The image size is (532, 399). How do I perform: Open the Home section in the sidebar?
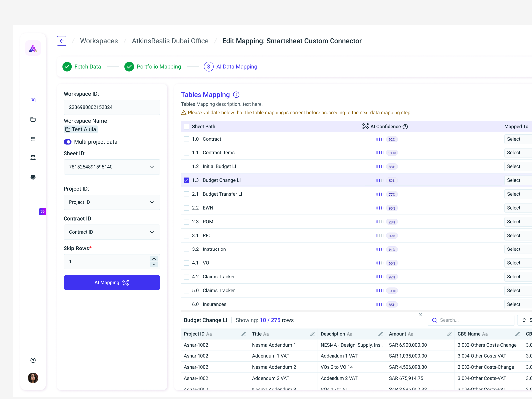(33, 100)
